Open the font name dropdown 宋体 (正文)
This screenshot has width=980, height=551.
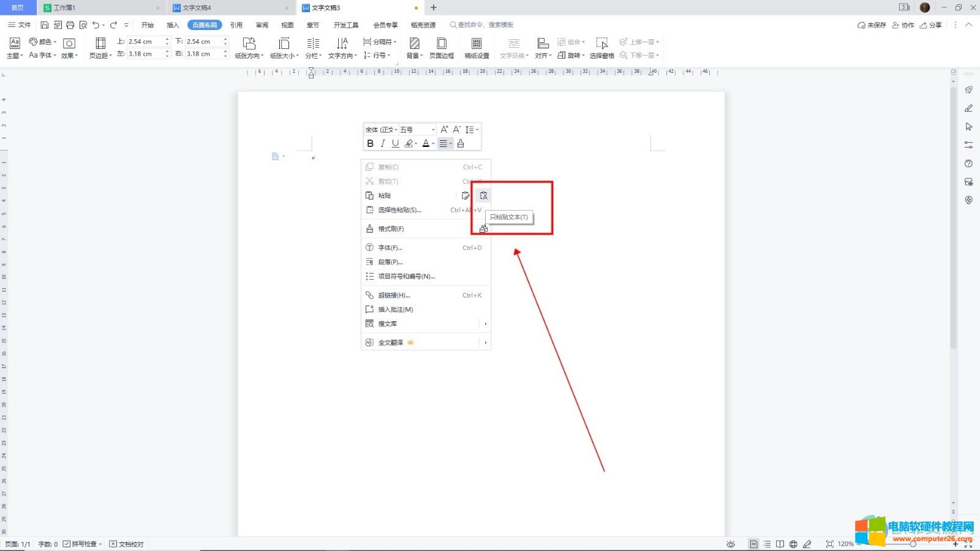point(381,130)
